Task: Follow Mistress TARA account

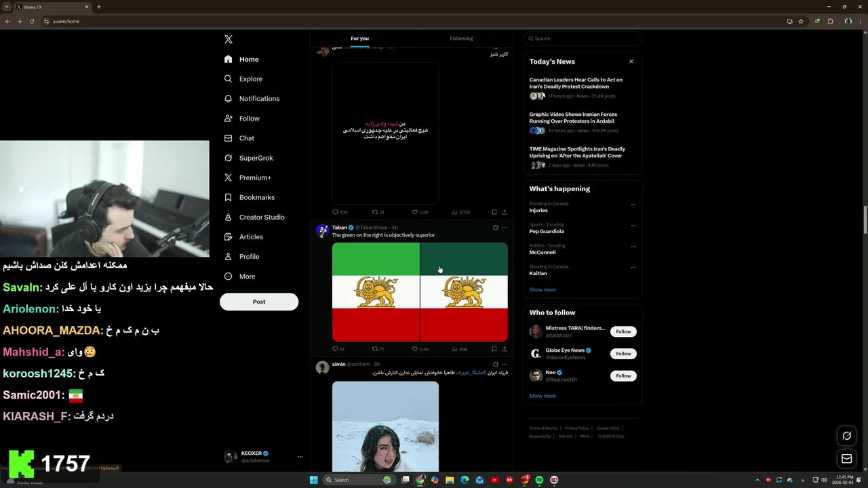Action: (623, 331)
